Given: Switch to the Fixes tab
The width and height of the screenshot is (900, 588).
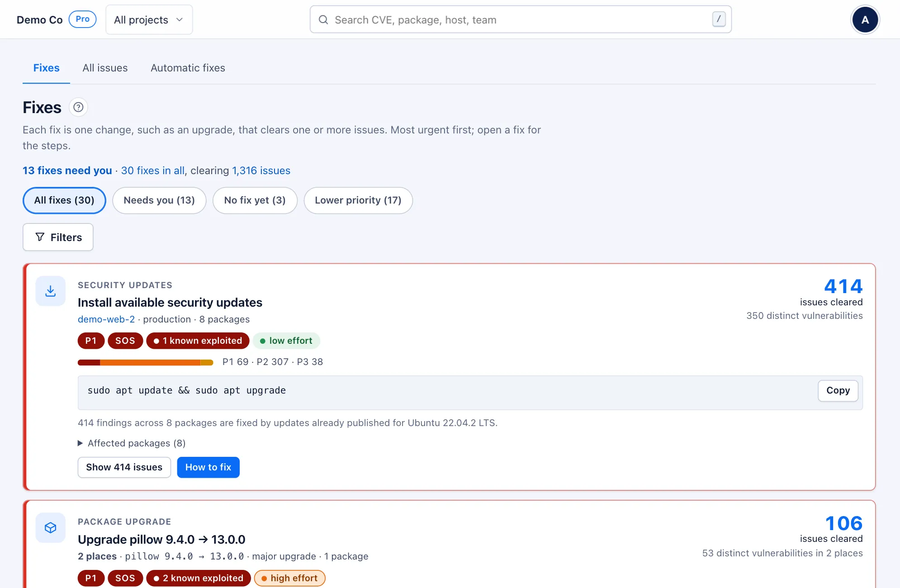Looking at the screenshot, I should pyautogui.click(x=46, y=68).
